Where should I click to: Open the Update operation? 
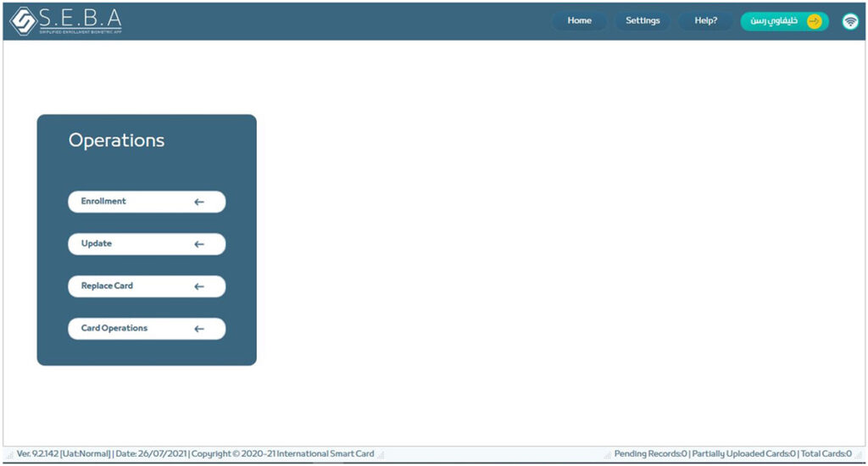coord(147,244)
